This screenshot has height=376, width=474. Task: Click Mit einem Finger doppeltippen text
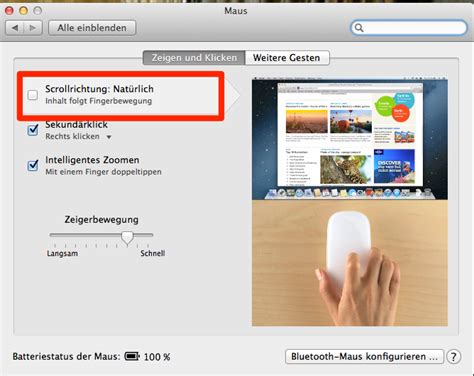[x=103, y=172]
